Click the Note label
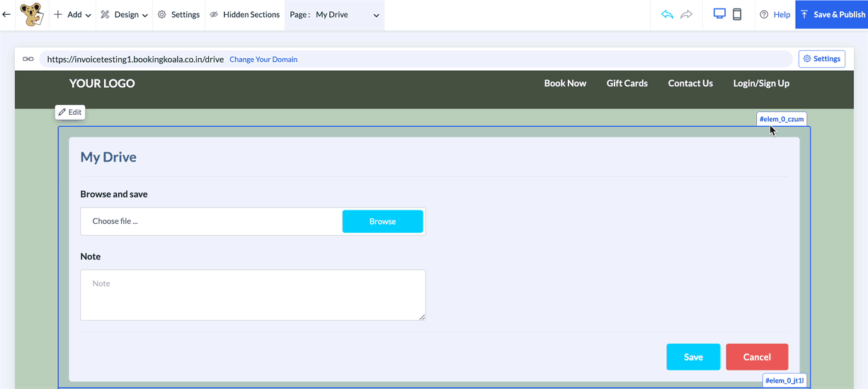 pos(91,256)
